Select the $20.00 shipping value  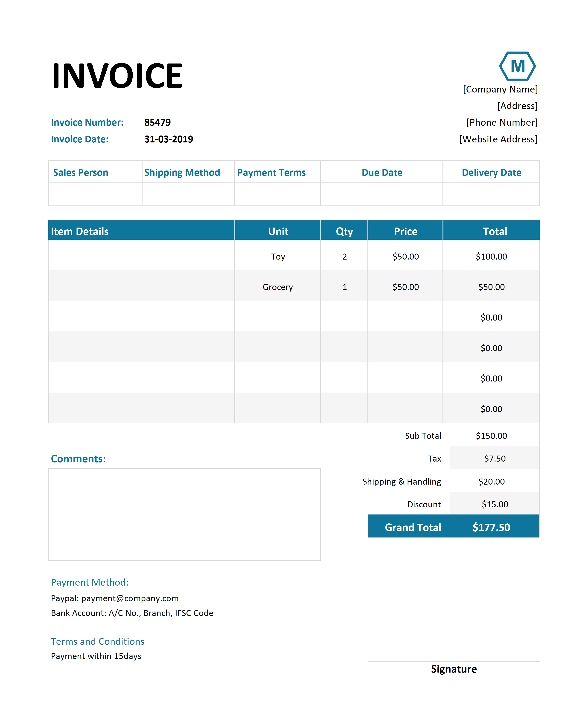pyautogui.click(x=492, y=482)
